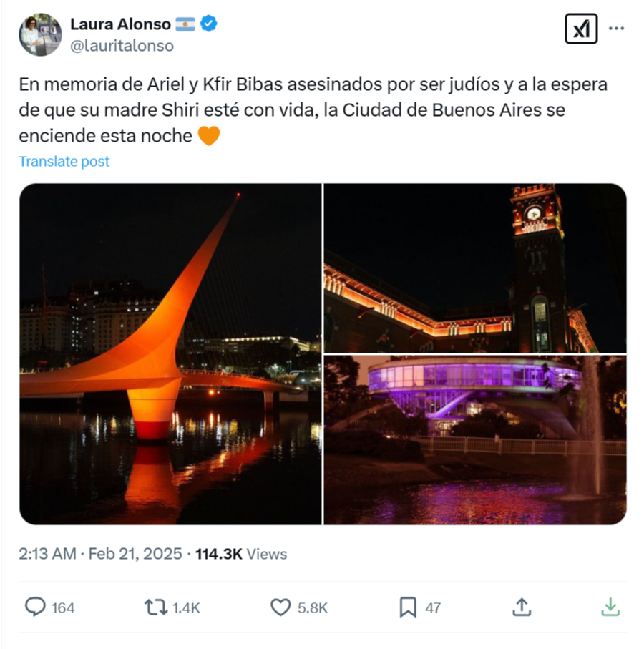Click the 1.4K reposts count
The width and height of the screenshot is (644, 649).
[186, 608]
